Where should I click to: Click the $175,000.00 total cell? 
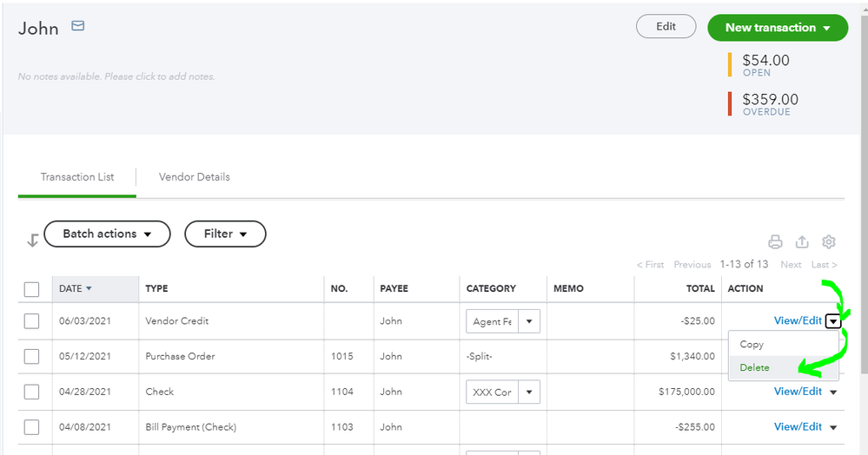pyautogui.click(x=686, y=392)
